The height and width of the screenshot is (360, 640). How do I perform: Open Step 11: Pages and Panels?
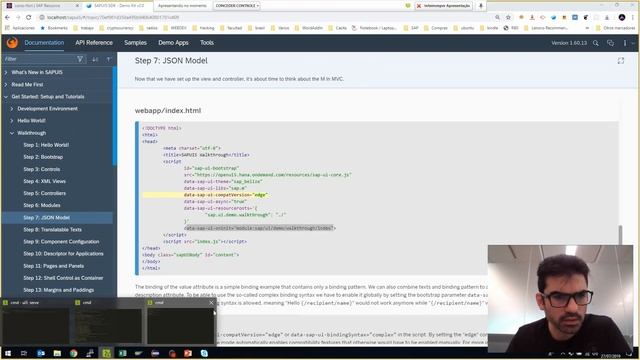tap(53, 266)
